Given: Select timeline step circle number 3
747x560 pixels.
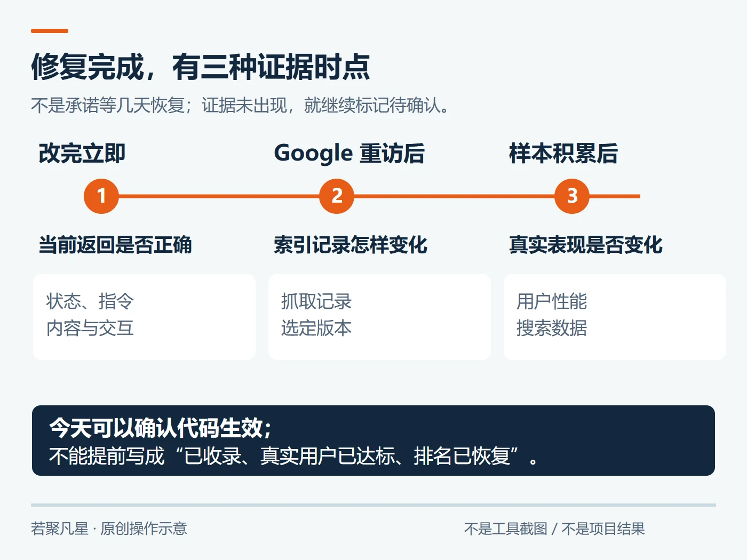Looking at the screenshot, I should point(572,196).
